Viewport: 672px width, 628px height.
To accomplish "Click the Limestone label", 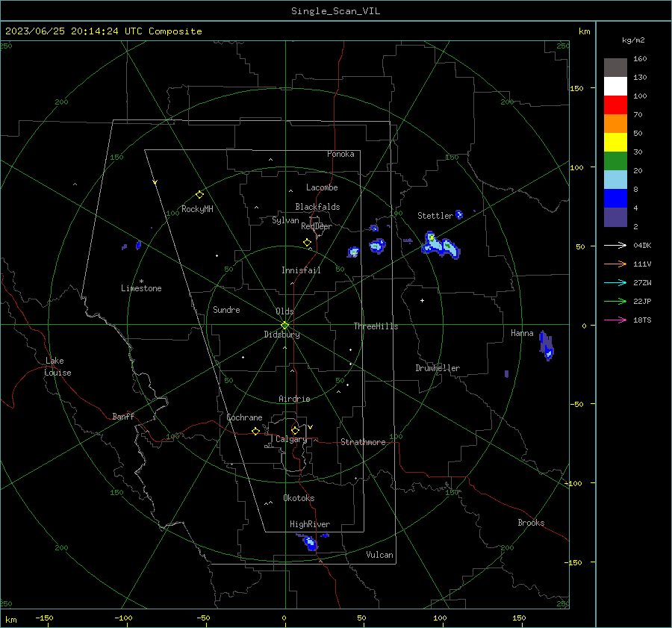I will point(141,288).
